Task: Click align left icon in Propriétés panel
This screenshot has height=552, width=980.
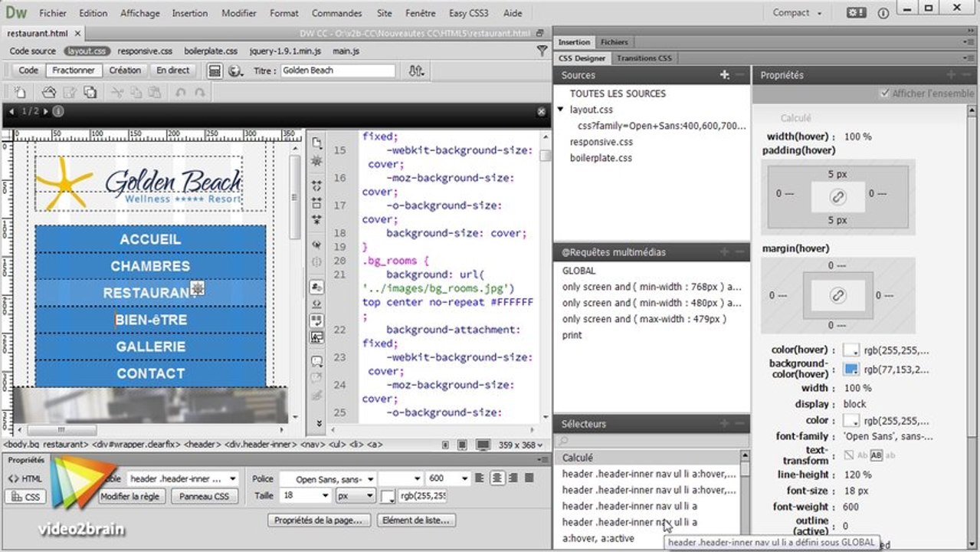Action: click(480, 478)
